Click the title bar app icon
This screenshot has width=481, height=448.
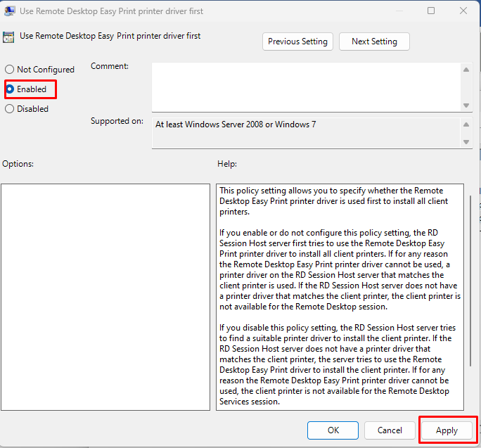coord(10,11)
